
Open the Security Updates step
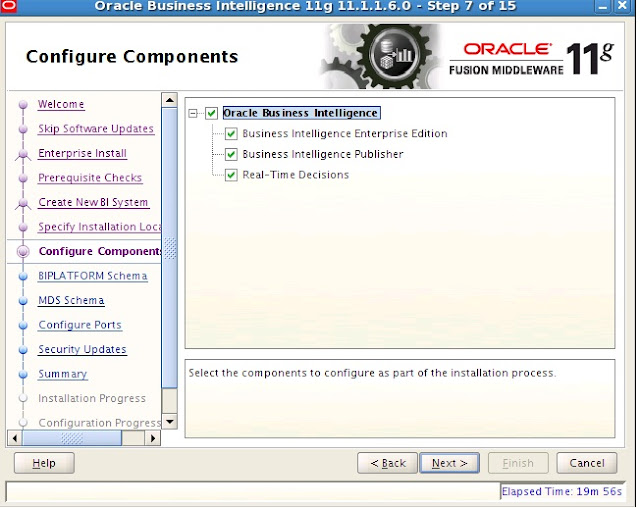(x=82, y=349)
